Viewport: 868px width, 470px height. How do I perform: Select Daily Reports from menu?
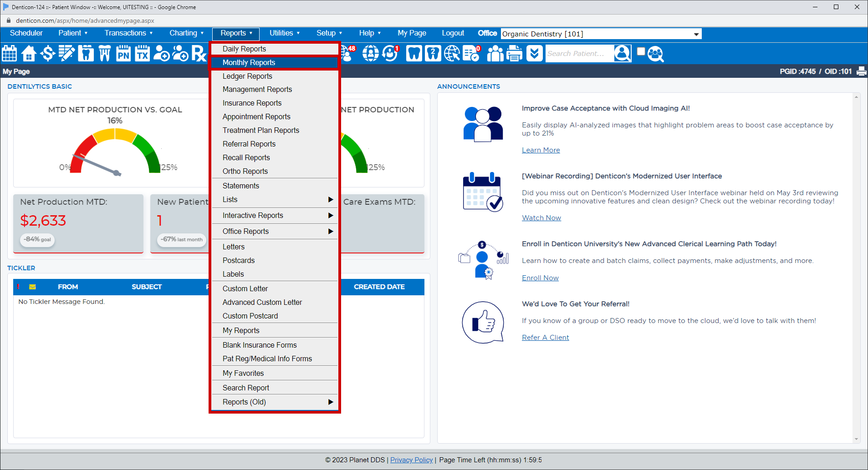[275, 49]
